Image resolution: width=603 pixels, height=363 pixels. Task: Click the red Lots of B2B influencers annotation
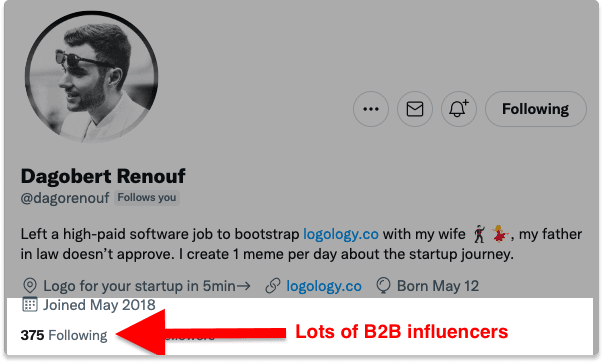(x=401, y=332)
